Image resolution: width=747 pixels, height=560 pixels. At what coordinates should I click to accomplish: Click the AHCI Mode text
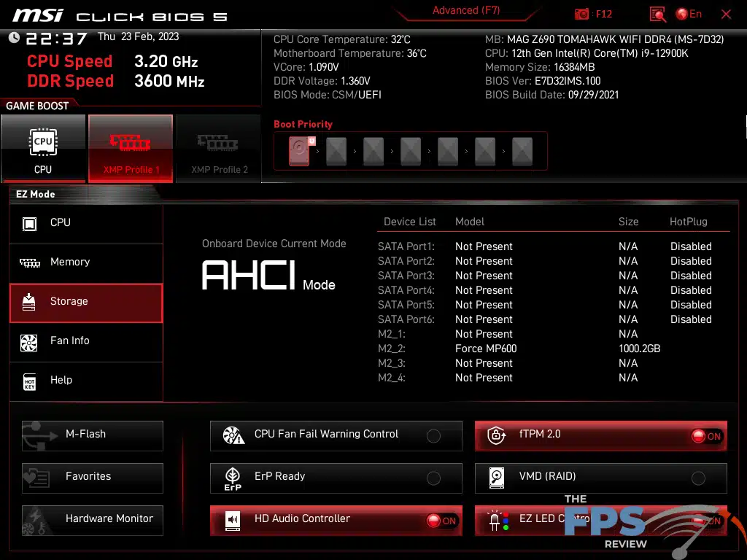pyautogui.click(x=268, y=275)
